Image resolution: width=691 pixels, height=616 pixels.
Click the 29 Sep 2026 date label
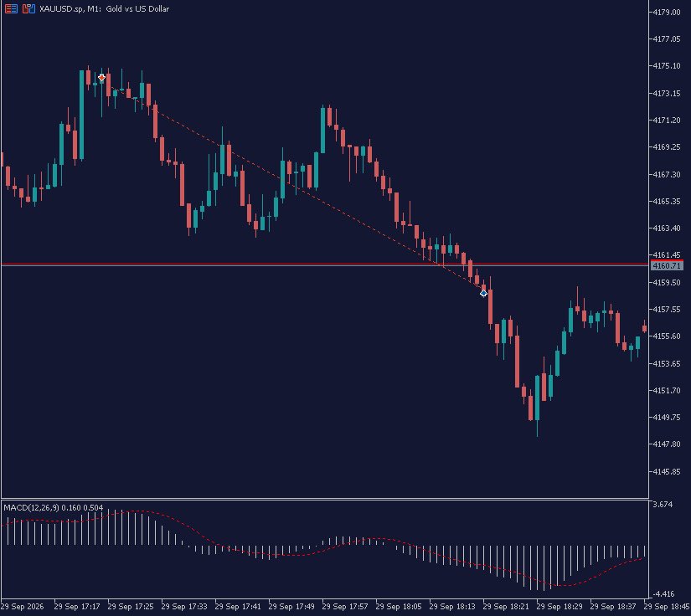tap(22, 607)
